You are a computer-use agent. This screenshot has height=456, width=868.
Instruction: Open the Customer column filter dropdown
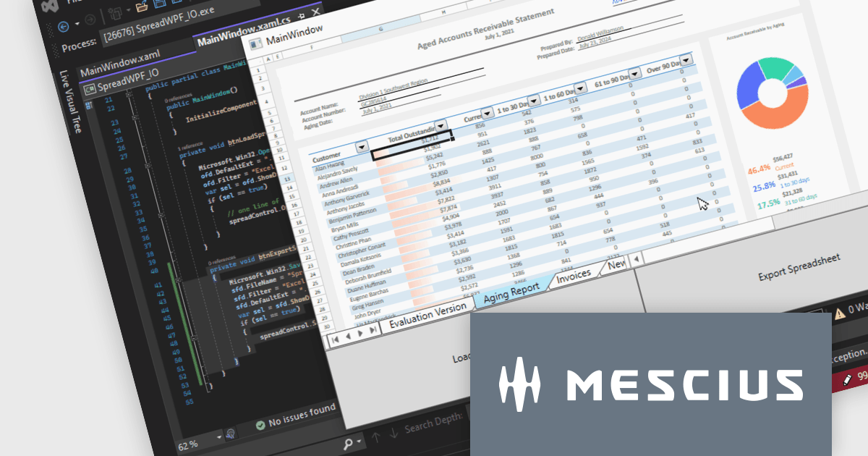(362, 146)
